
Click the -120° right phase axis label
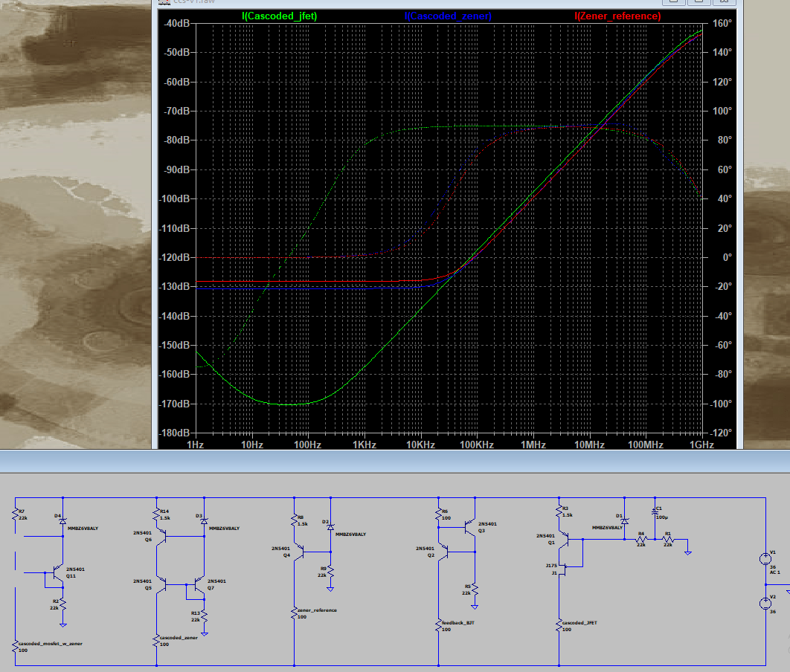point(721,433)
